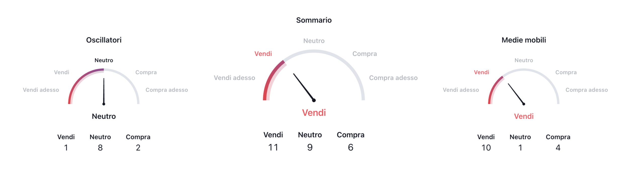Click "Vendi adesso" on the Oscillatori gauge
Viewport: 644px width, 172px height.
(x=41, y=90)
